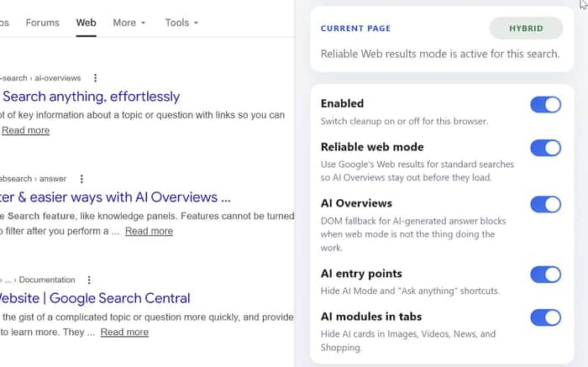Viewport: 588px width, 367px height.
Task: Toggle the Enabled switch off
Action: point(546,105)
